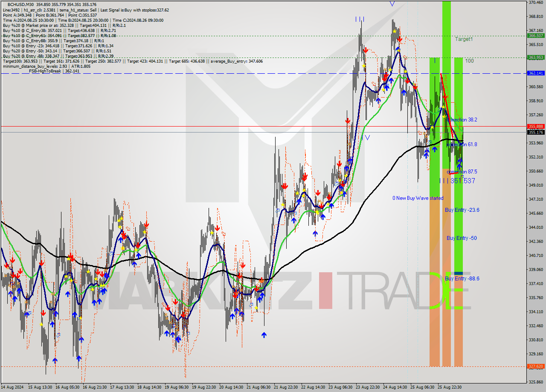Select the correction 38.2 label

(462, 120)
